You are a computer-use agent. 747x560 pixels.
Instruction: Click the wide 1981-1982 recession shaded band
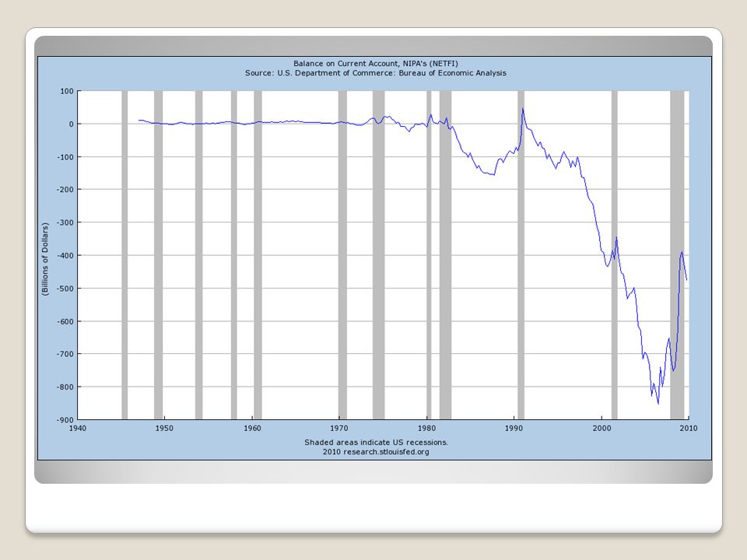445,255
